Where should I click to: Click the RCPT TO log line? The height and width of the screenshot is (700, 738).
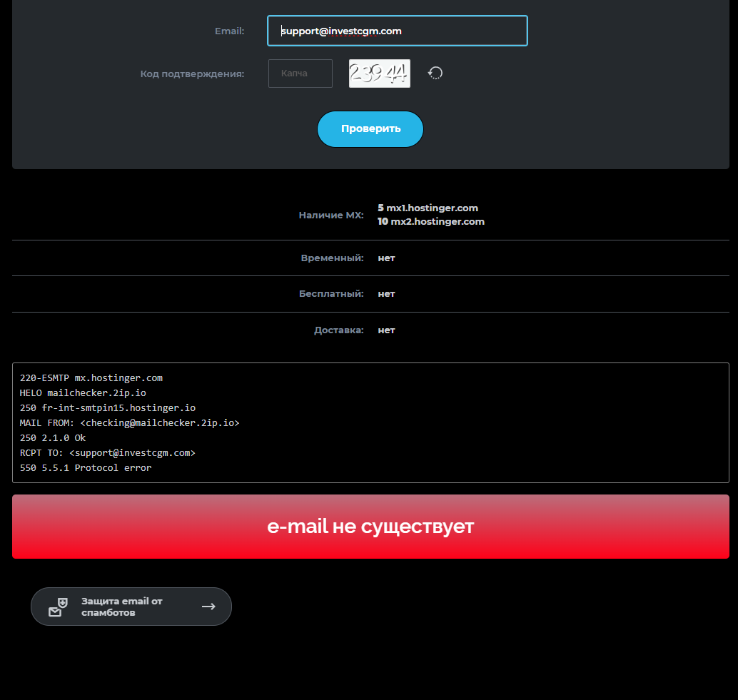(x=107, y=453)
